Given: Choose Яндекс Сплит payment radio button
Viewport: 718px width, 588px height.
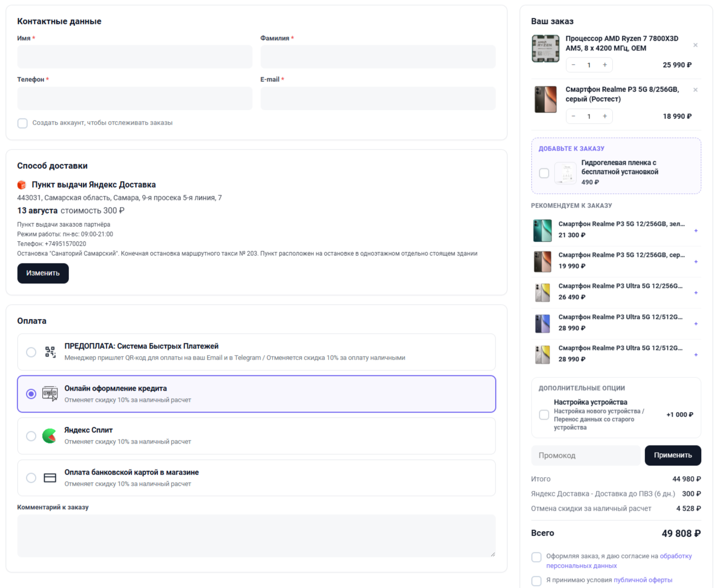Looking at the screenshot, I should pyautogui.click(x=31, y=436).
